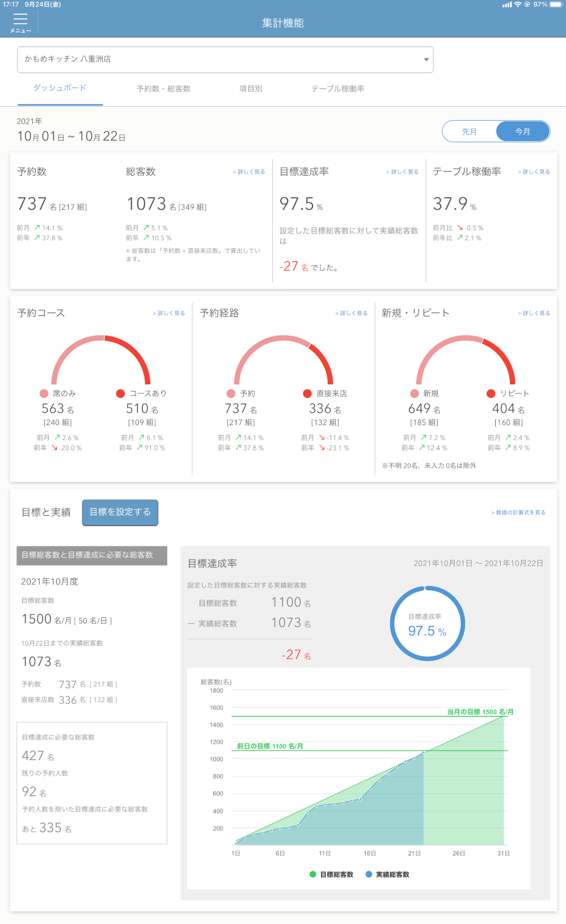
Task: Select the 項目別 tab
Action: [x=251, y=89]
